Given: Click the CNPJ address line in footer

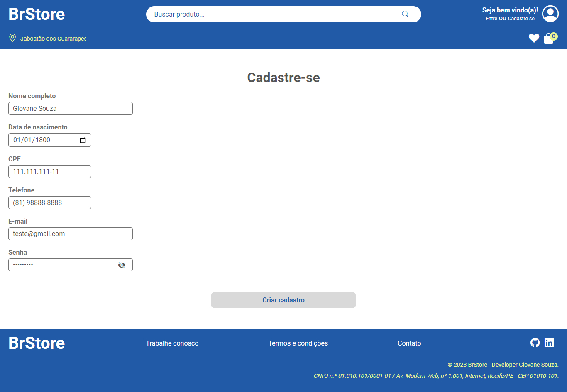Looking at the screenshot, I should coord(436,376).
